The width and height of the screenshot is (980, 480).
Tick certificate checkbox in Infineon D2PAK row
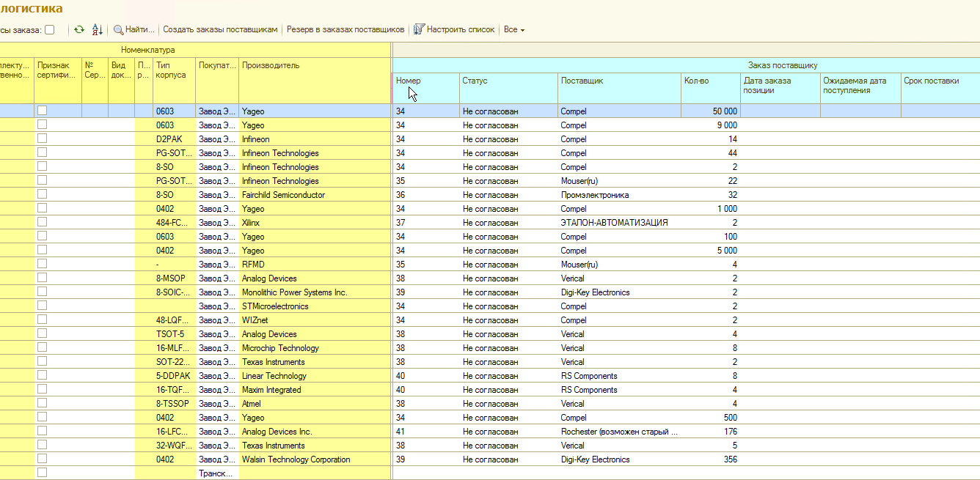43,139
